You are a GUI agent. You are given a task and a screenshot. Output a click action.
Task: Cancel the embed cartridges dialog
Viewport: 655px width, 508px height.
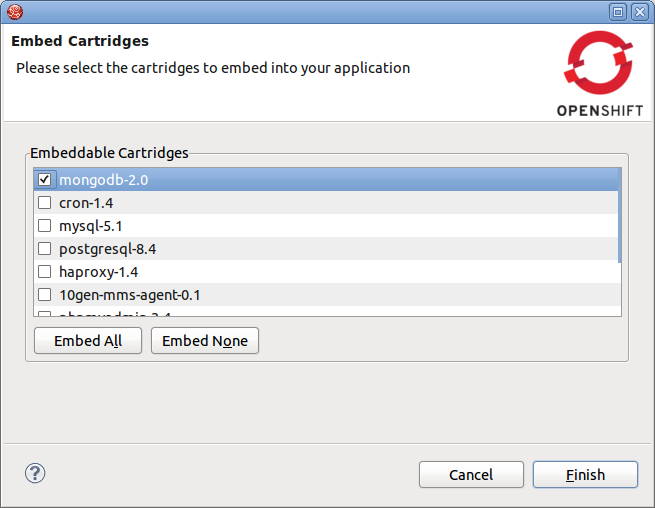pyautogui.click(x=471, y=475)
